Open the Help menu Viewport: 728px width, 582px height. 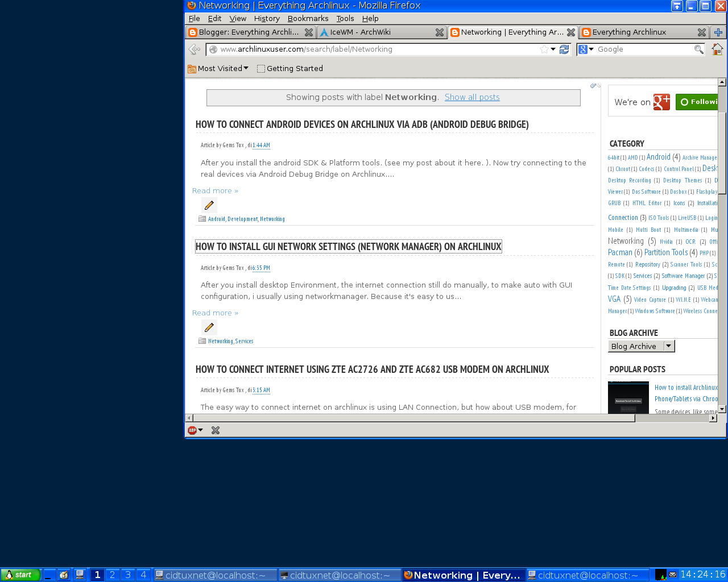[x=370, y=18]
